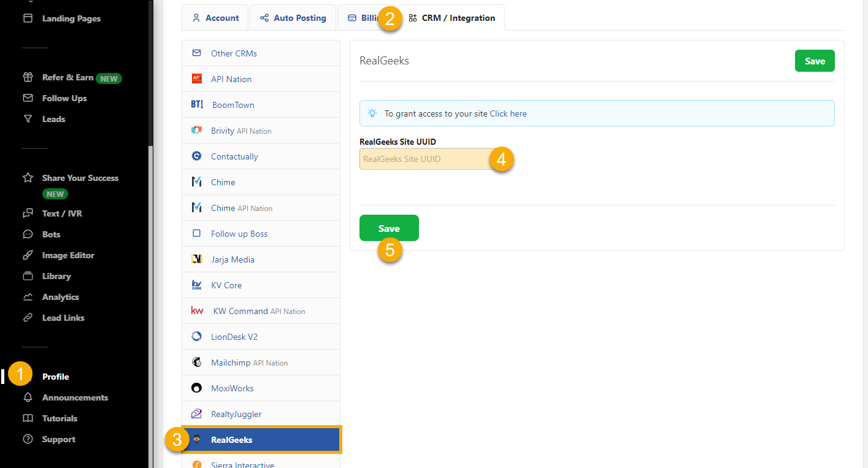Choose MoxiWorks from the CRM list
Screen dimensions: 868x468
click(232, 388)
